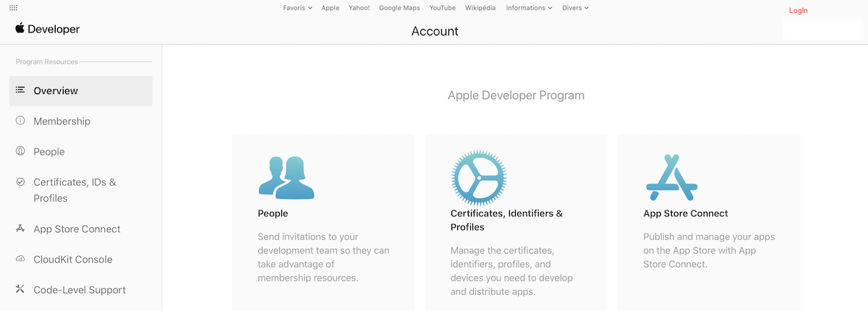This screenshot has height=311, width=868.
Task: Click the People icon in the sidebar
Action: coord(20,151)
